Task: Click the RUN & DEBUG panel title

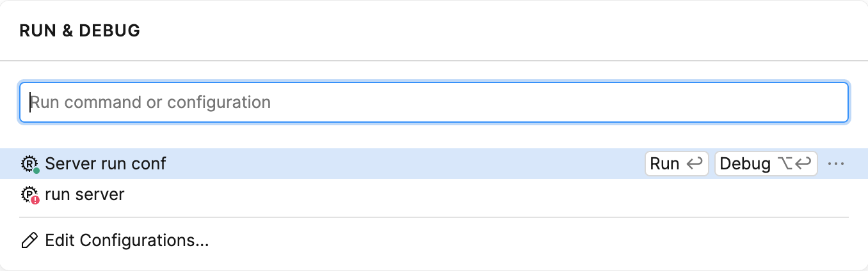Action: coord(80,30)
